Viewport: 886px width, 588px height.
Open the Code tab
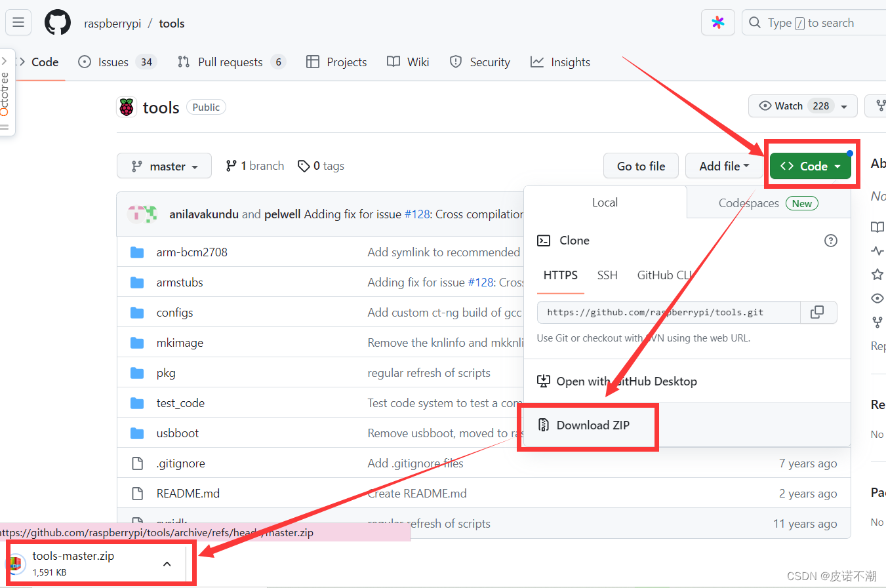point(38,62)
